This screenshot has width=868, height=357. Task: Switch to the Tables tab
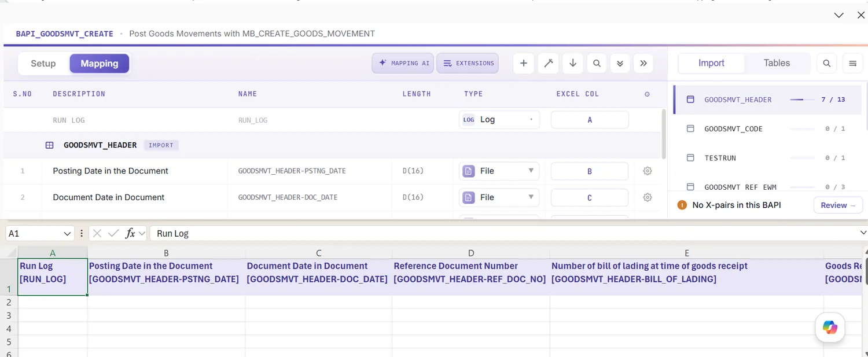(x=777, y=64)
